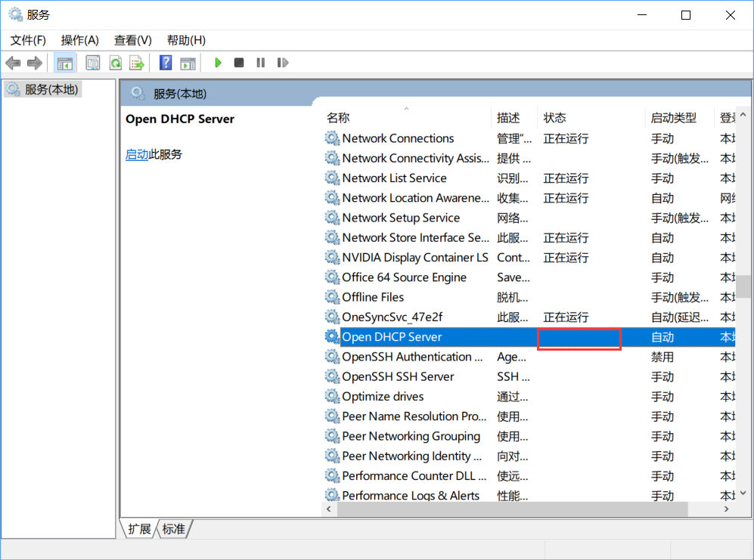Click the Stop service square icon

click(238, 62)
